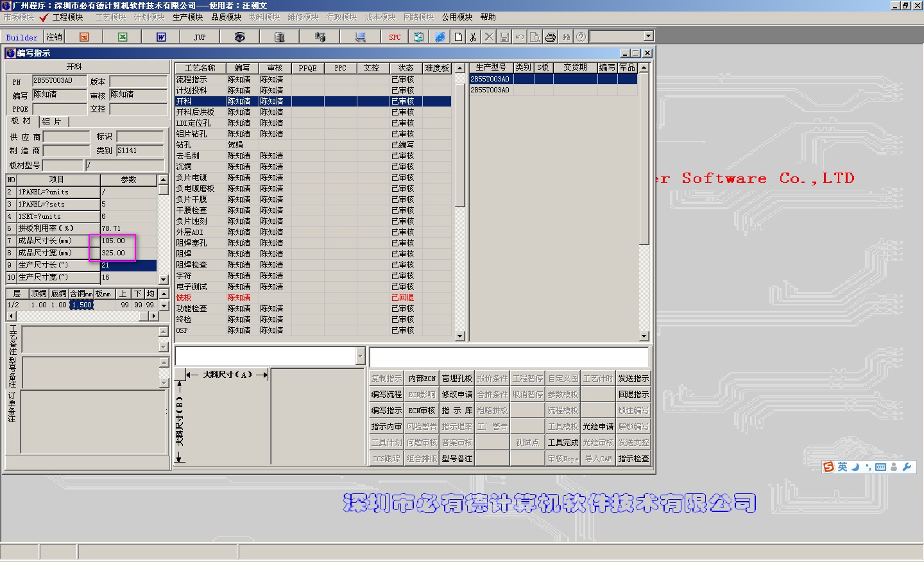Create a new document with blank page icon
Viewport: 924px width, 562px height.
tap(458, 37)
